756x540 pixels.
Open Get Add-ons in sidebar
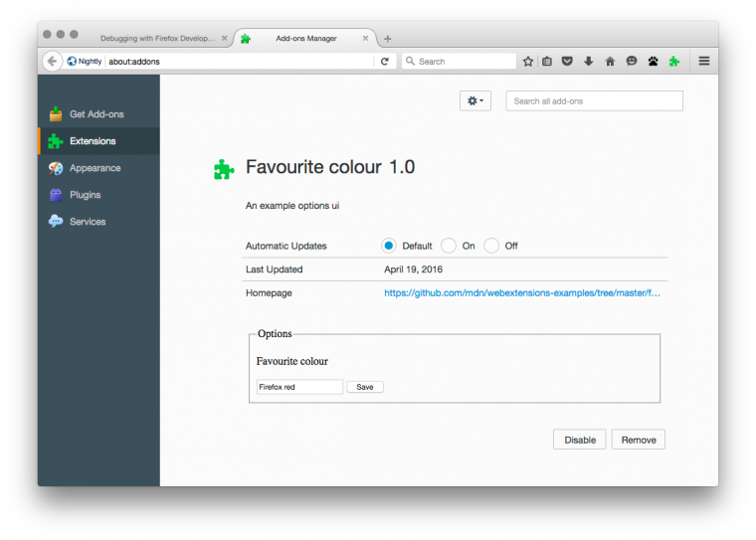[x=98, y=114]
